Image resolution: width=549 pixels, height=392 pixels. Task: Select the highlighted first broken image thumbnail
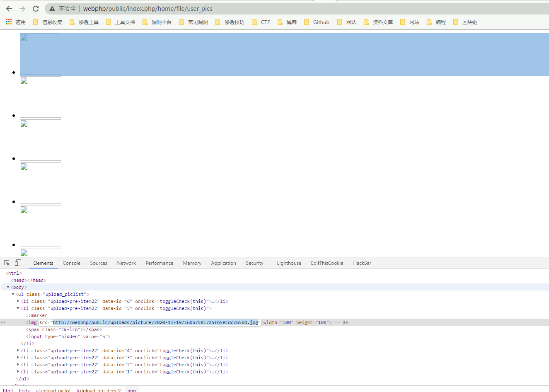pos(41,54)
